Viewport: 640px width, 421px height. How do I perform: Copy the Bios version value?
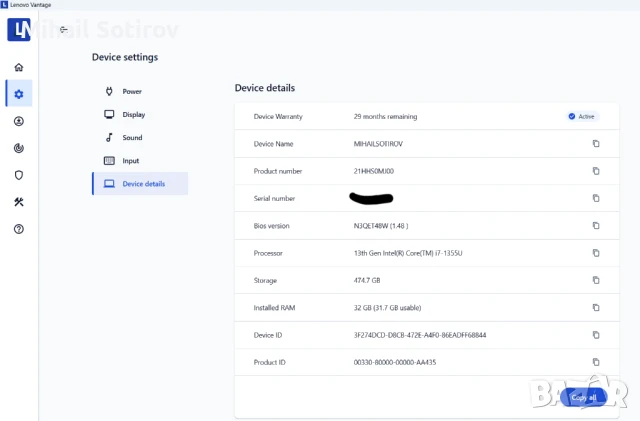596,225
